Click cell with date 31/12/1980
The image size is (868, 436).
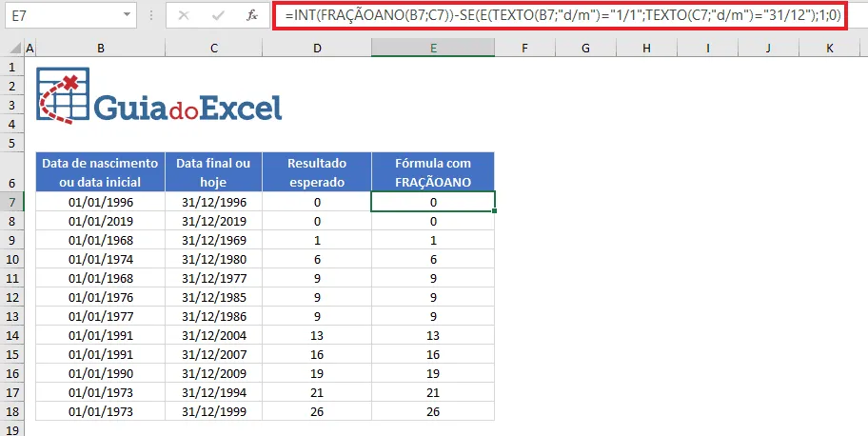[214, 259]
